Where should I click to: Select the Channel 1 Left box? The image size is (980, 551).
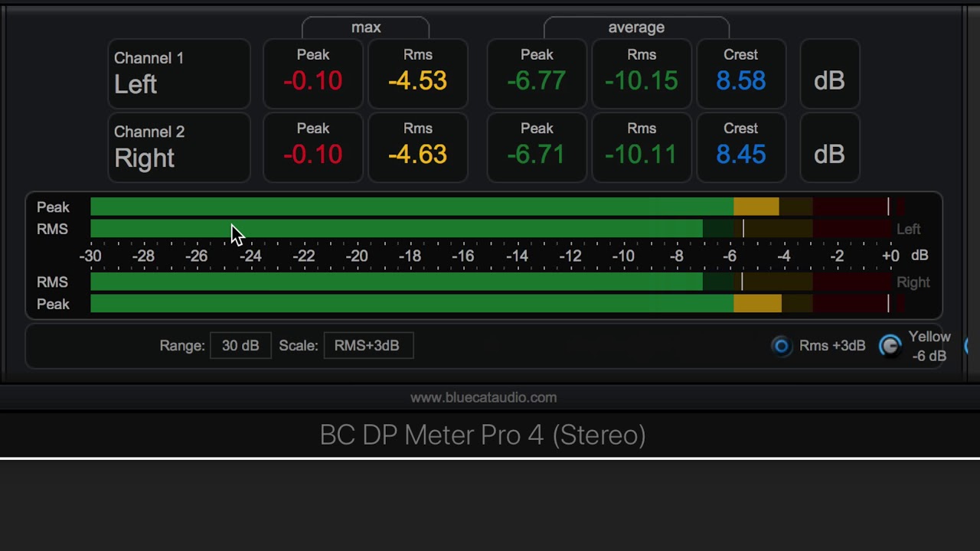pos(179,73)
